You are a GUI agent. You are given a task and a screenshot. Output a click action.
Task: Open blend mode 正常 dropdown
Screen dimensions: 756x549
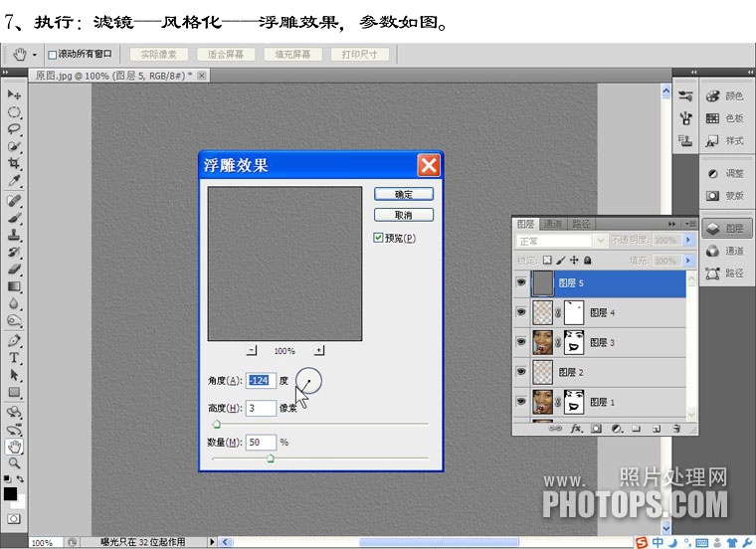pos(600,240)
